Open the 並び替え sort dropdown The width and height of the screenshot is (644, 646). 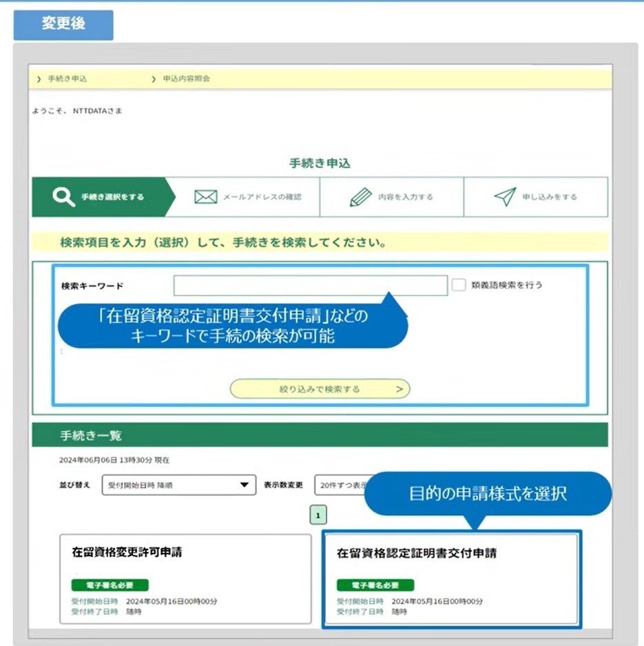(x=178, y=485)
